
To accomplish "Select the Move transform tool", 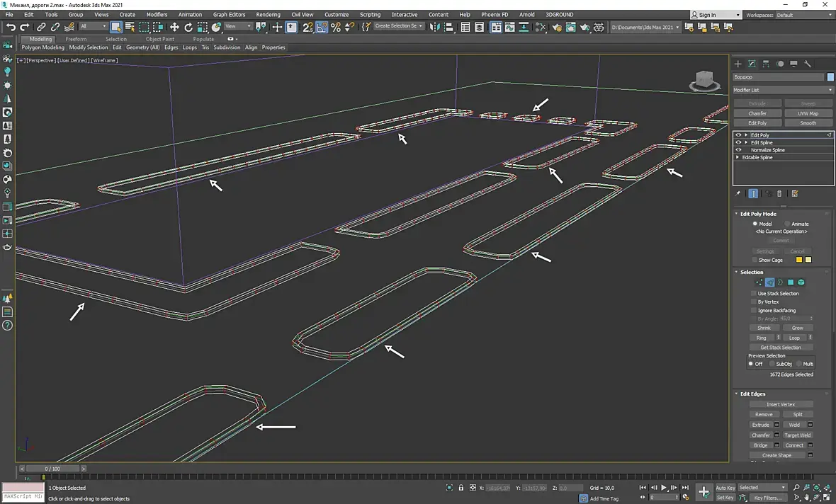I will click(174, 27).
